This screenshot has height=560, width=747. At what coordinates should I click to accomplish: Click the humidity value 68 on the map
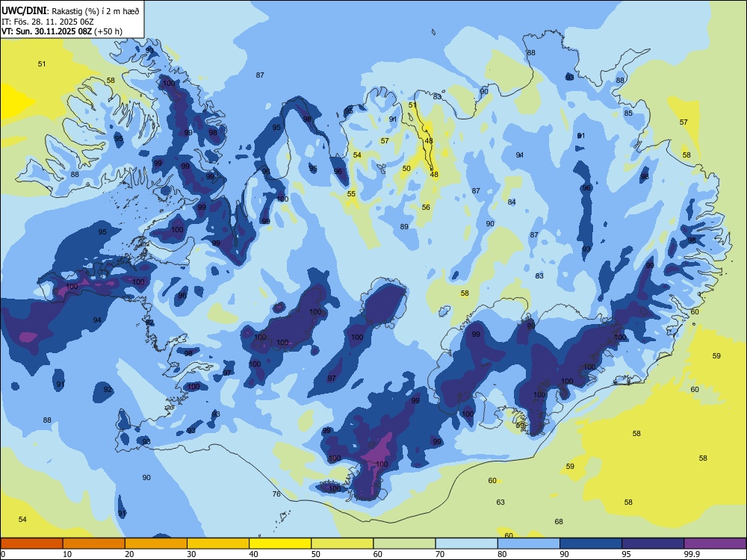pos(559,521)
